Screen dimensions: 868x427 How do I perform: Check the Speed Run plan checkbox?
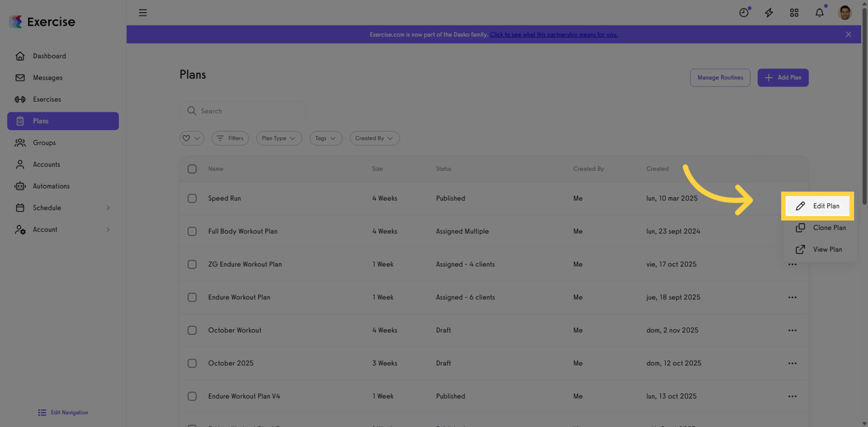[x=192, y=198]
